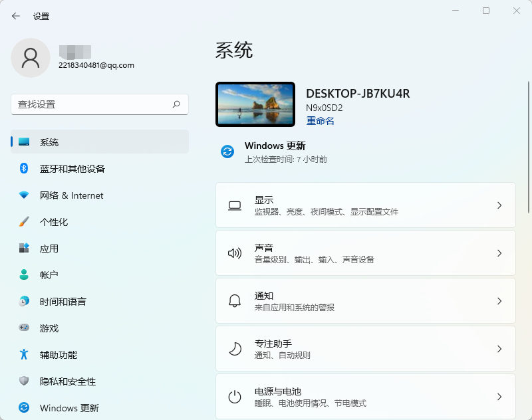Click the 系统 page heading

(234, 51)
